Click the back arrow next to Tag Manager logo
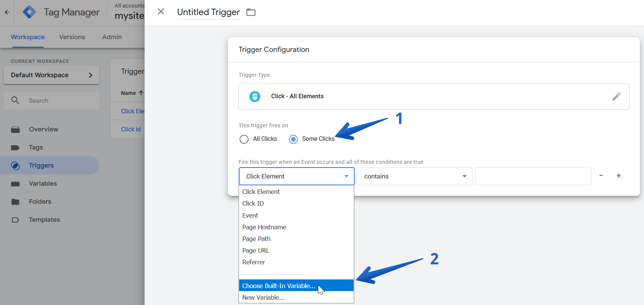644x305 pixels. (x=7, y=12)
